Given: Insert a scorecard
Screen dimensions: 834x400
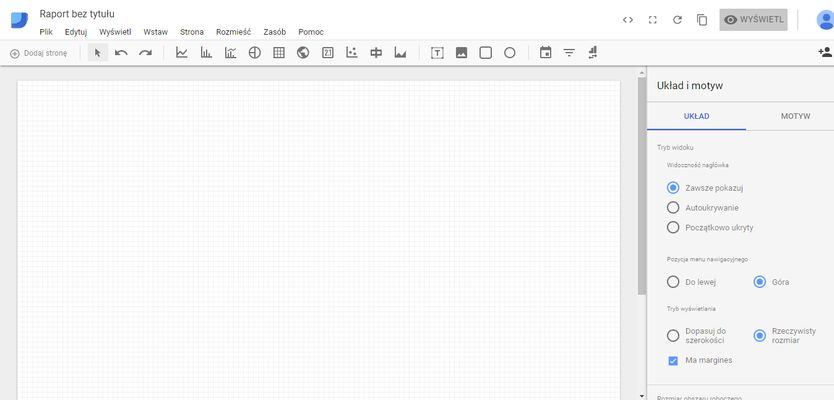Looking at the screenshot, I should point(328,53).
